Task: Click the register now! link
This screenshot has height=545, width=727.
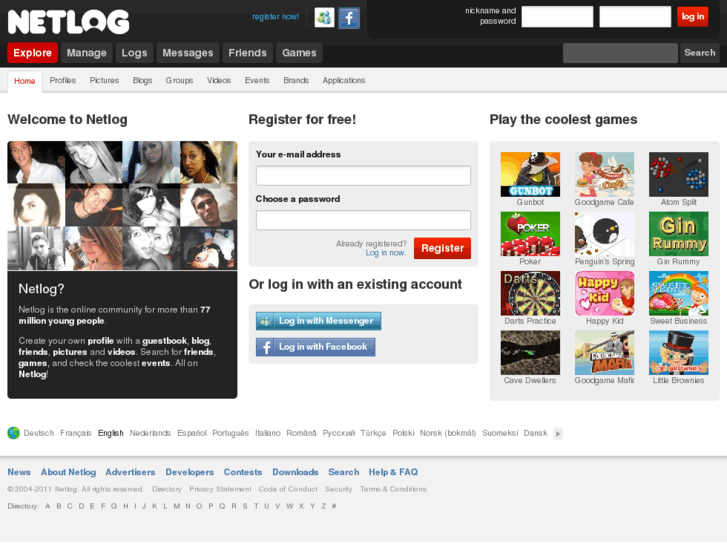Action: click(275, 17)
